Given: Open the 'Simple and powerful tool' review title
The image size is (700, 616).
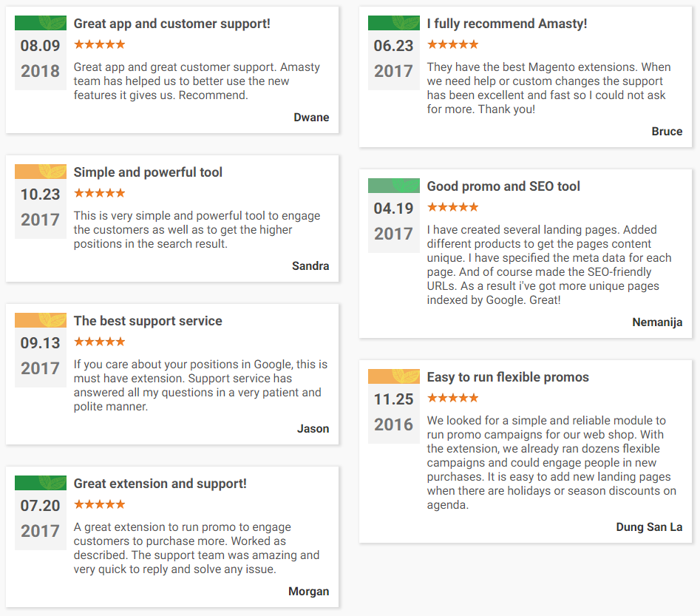Looking at the screenshot, I should pos(148,172).
